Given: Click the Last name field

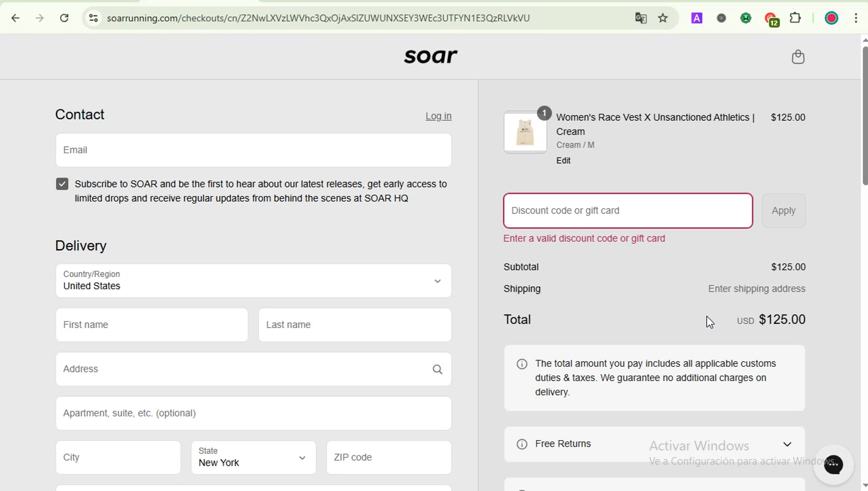Looking at the screenshot, I should coord(355,325).
